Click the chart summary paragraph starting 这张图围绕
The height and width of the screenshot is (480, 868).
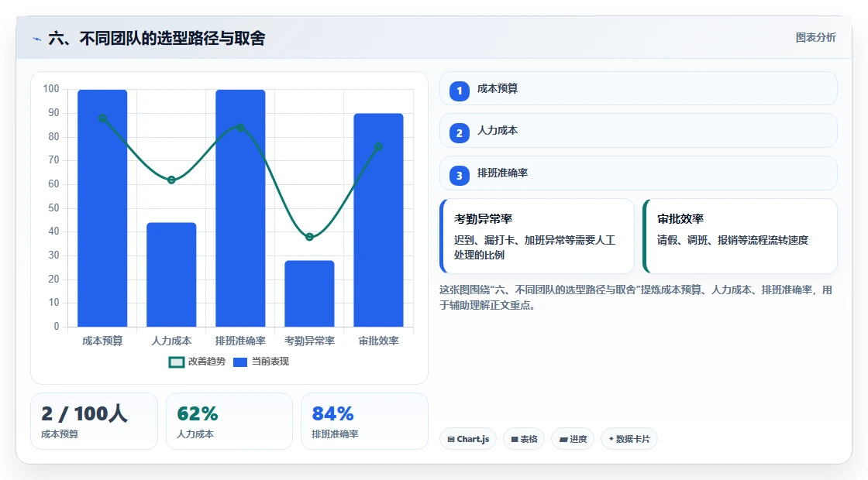click(x=635, y=297)
